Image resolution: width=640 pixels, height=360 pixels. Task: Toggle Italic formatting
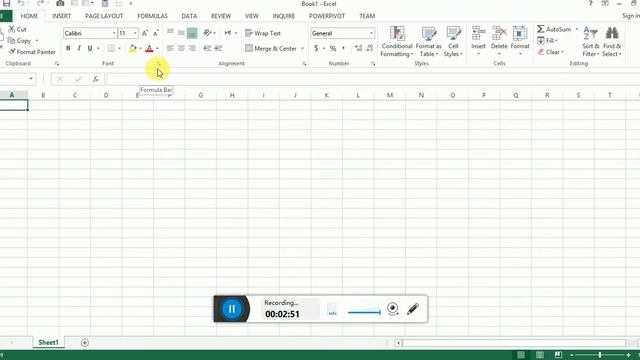point(79,48)
